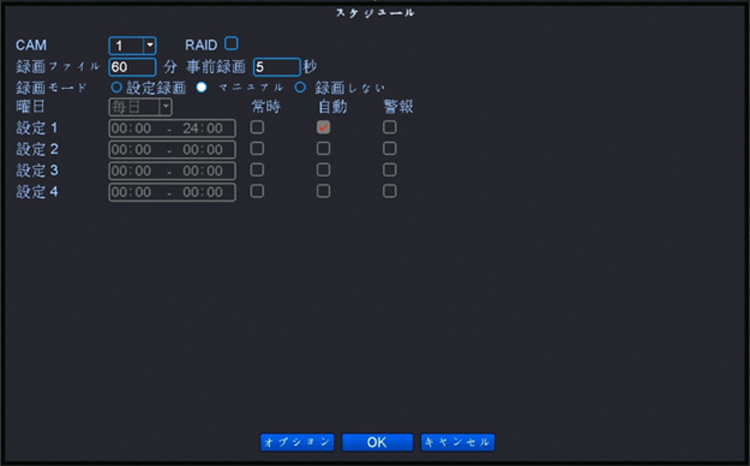Enable the RAID checkbox

[232, 44]
